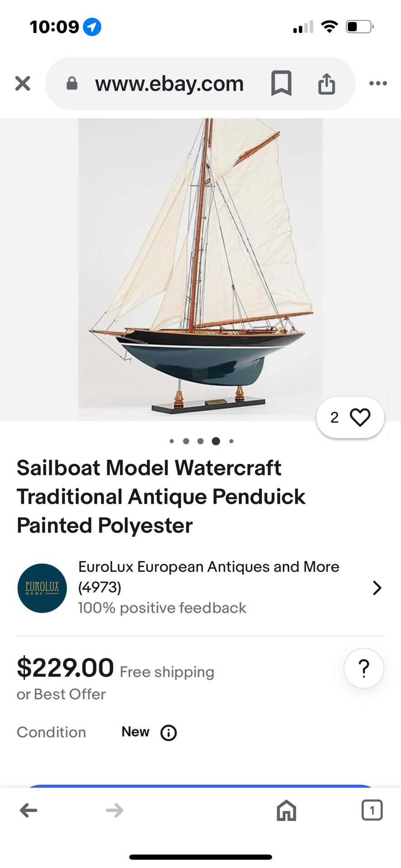Add item to watchlist with heart icon
The width and height of the screenshot is (401, 868).
(360, 417)
